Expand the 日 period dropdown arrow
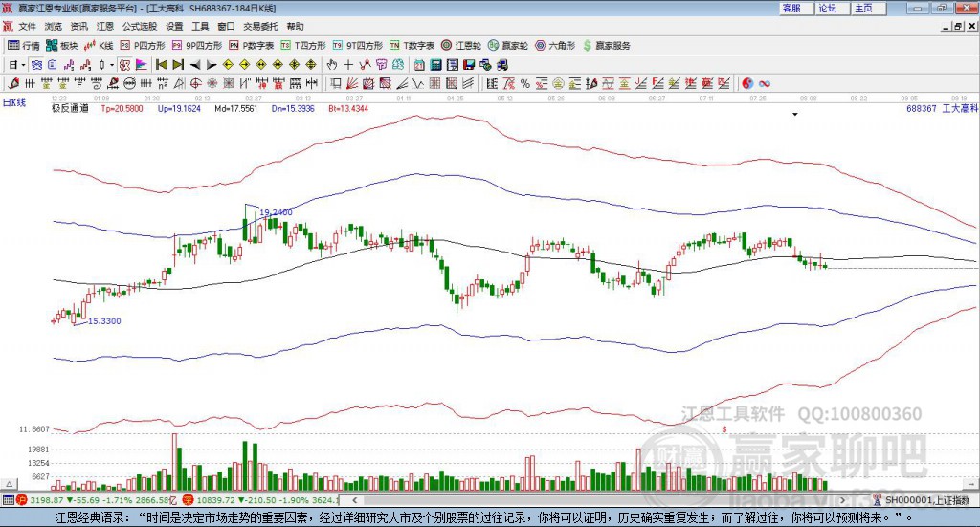The image size is (980, 527). click(x=21, y=65)
